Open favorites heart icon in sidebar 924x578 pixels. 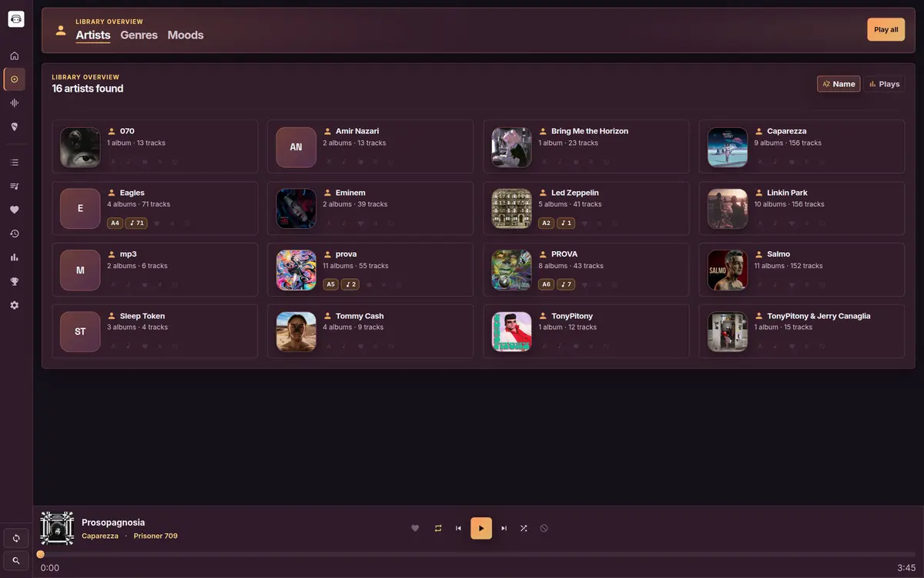(15, 210)
